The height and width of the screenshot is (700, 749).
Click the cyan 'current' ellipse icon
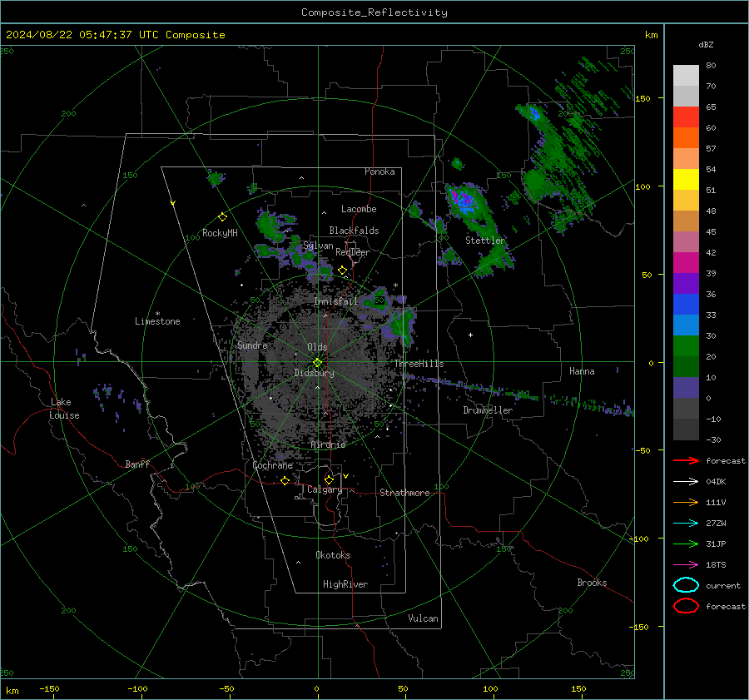coord(686,585)
